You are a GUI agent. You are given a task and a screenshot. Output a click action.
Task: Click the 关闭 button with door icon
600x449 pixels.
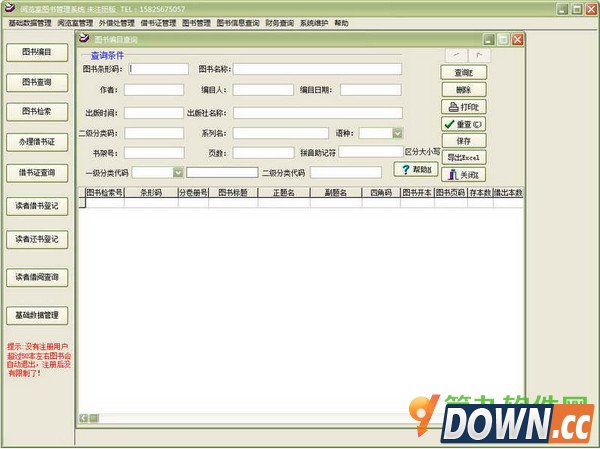463,175
